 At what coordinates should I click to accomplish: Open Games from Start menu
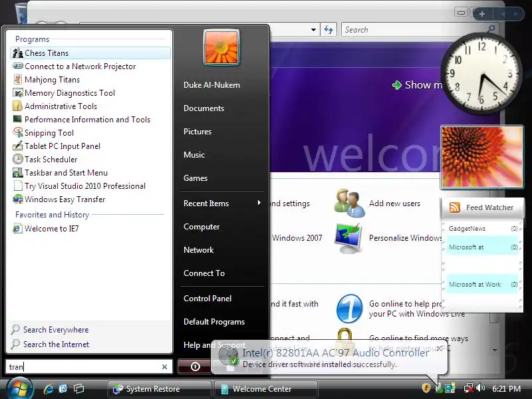click(196, 178)
